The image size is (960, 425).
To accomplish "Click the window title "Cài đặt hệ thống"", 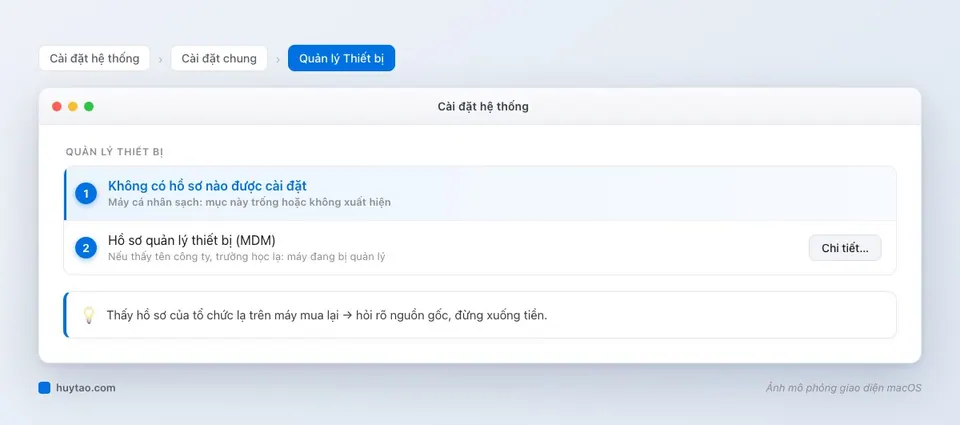I will [x=483, y=107].
